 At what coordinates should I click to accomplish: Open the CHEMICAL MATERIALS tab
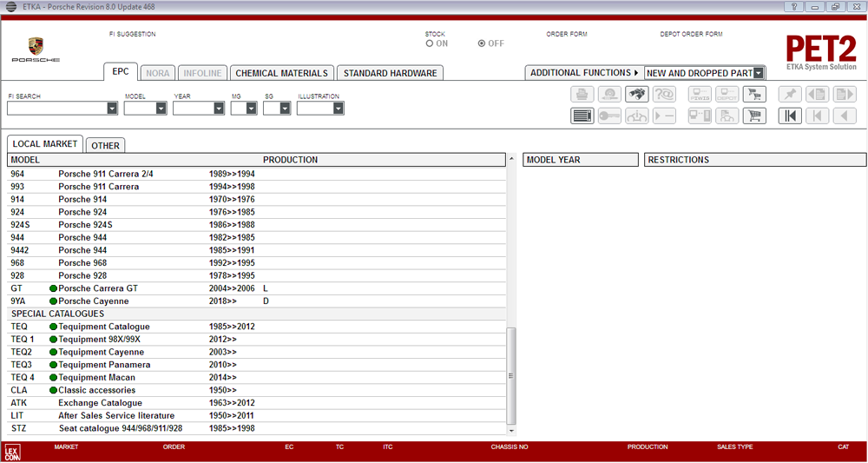coord(282,73)
